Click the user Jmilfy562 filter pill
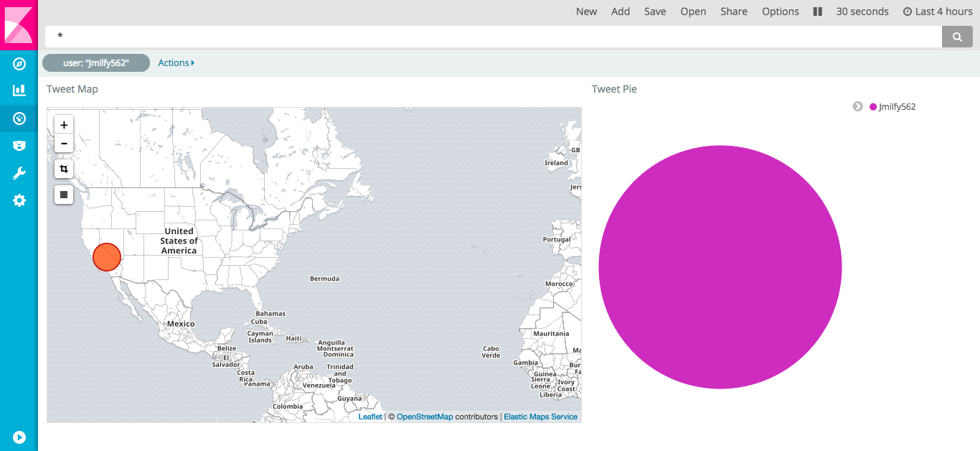The image size is (980, 451). click(96, 63)
